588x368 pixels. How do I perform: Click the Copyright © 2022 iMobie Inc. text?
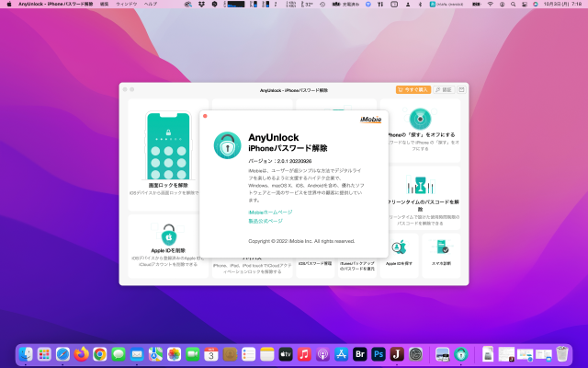click(301, 241)
